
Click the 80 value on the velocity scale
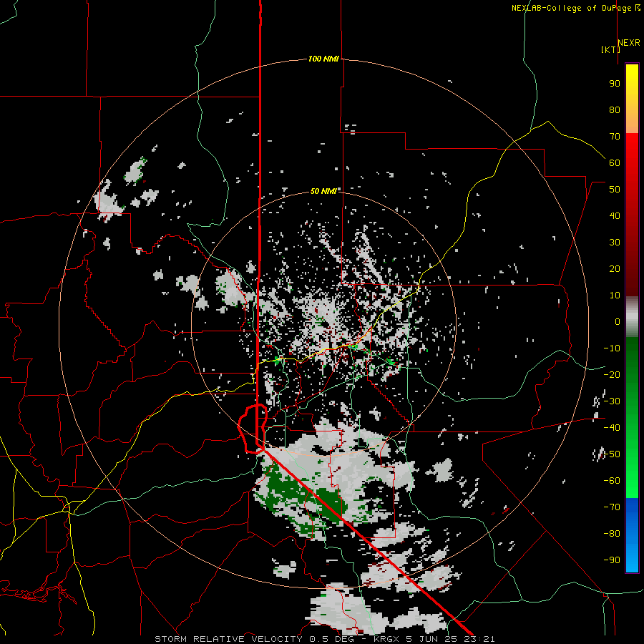pyautogui.click(x=615, y=110)
